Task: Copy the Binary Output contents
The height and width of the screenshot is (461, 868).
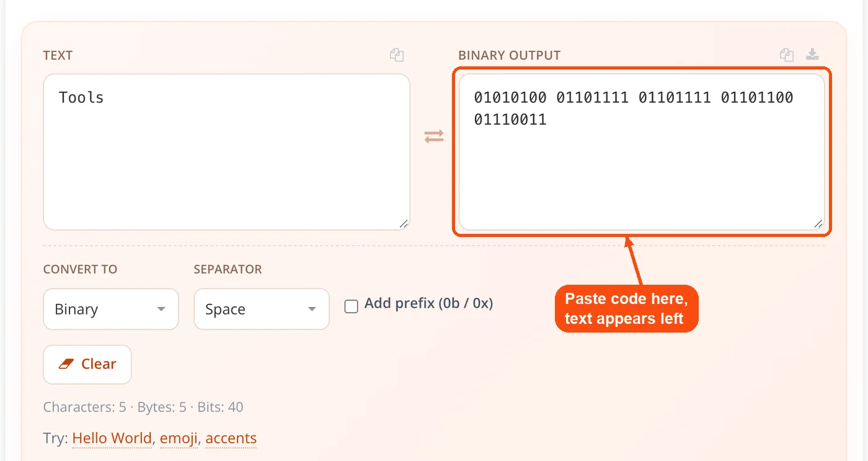Action: [x=787, y=55]
